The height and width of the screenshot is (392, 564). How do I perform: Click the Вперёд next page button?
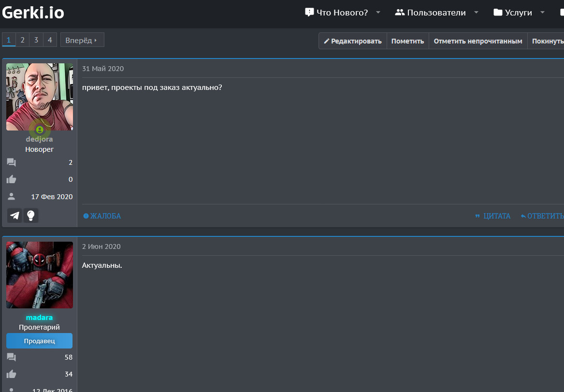[82, 40]
